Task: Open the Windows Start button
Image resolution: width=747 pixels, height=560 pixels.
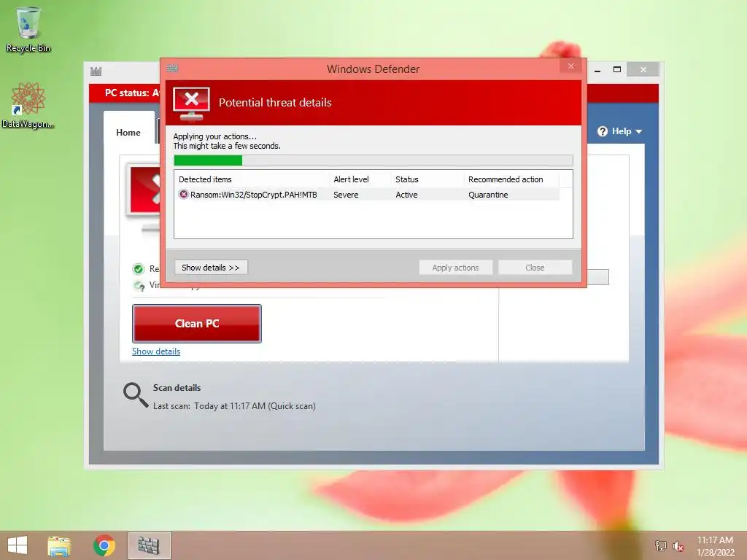Action: (18, 545)
